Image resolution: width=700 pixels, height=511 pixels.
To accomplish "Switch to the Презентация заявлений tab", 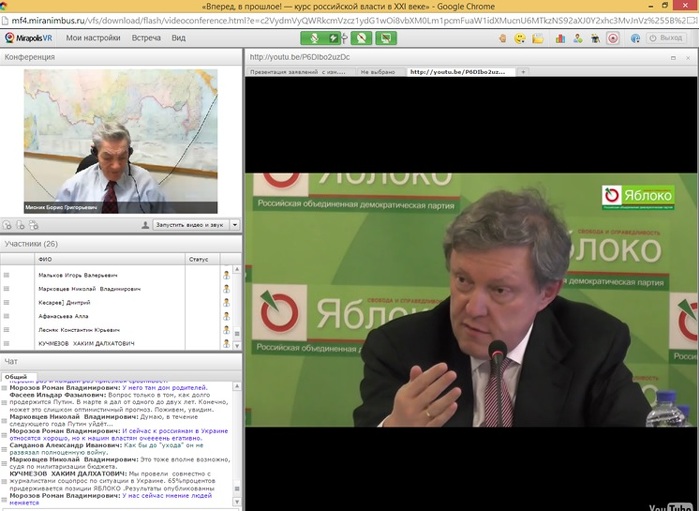I will tap(300, 72).
